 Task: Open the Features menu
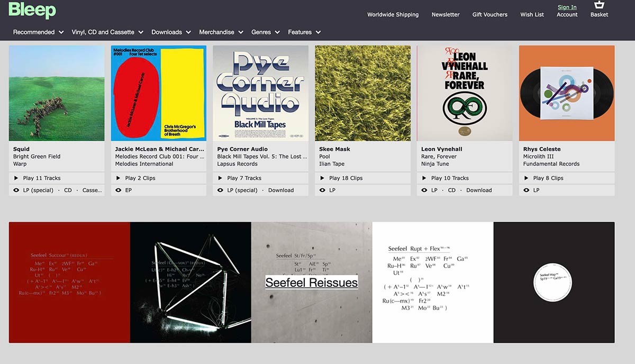point(304,32)
